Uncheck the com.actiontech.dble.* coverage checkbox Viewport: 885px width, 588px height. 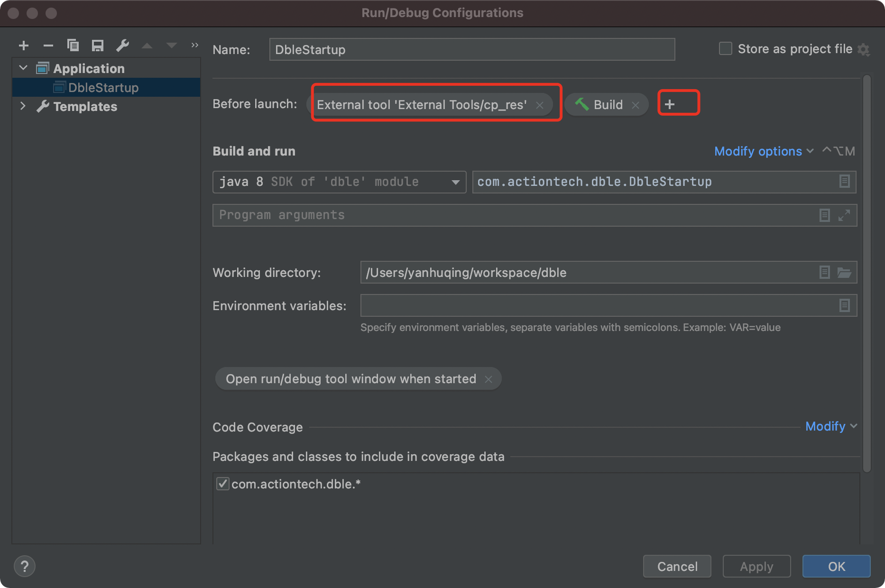coord(222,484)
